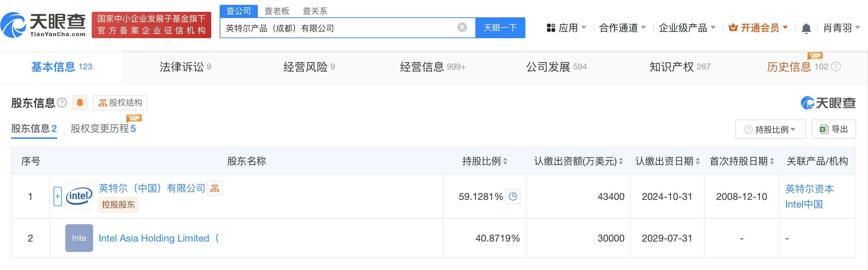
Task: Open the 应用 dropdown menu
Action: [x=566, y=28]
